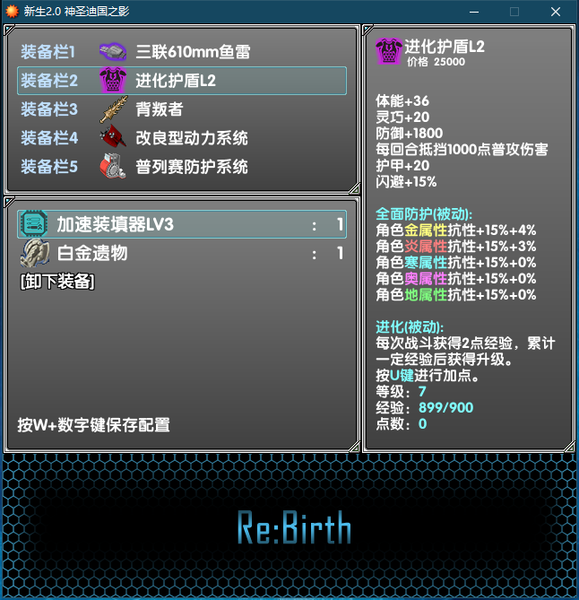579x600 pixels.
Task: Choose slot 装备栏5 普列赛防护系统
Action: pos(182,167)
